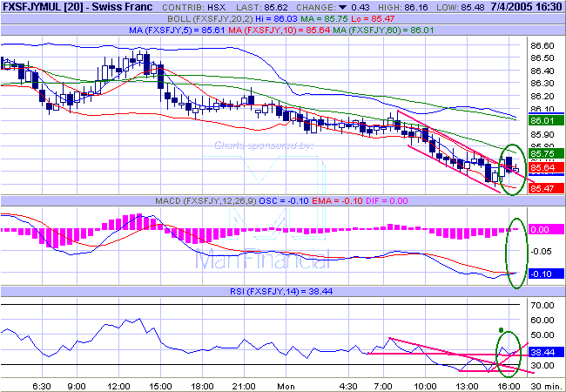
Task: Click the 30 min. interval label
Action: [545, 386]
